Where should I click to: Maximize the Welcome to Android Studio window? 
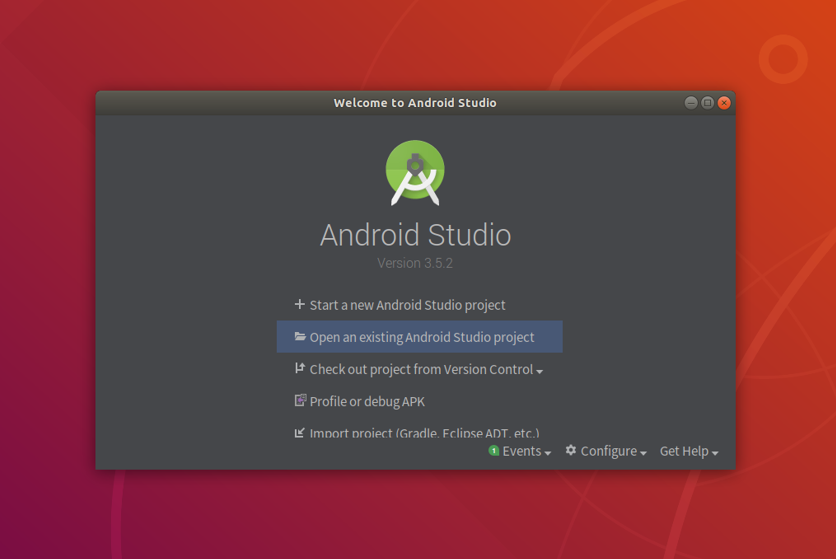(x=708, y=103)
